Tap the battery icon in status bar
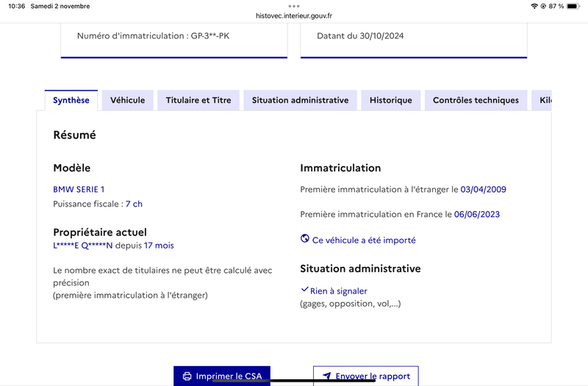The height and width of the screenshot is (386, 588). coord(573,6)
